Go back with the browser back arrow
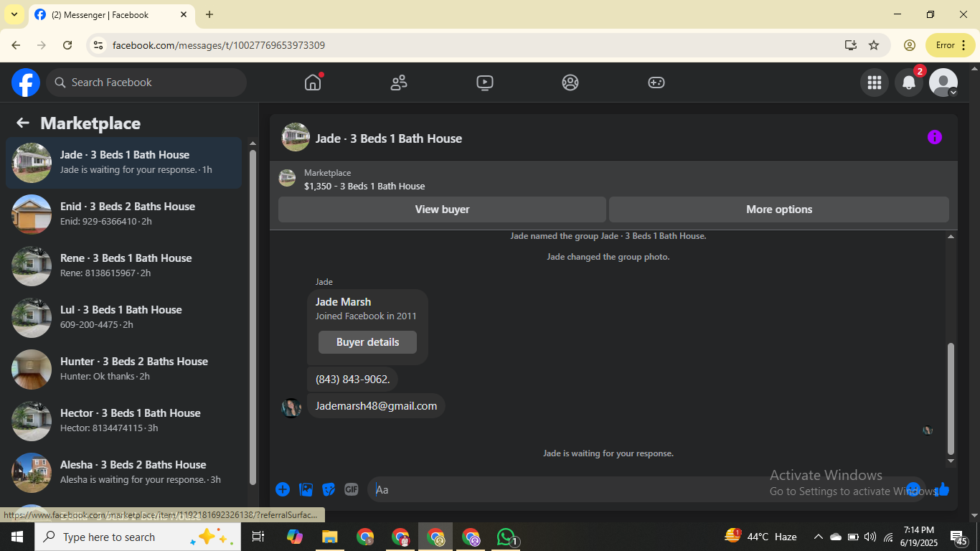This screenshot has width=980, height=551. pos(16,45)
